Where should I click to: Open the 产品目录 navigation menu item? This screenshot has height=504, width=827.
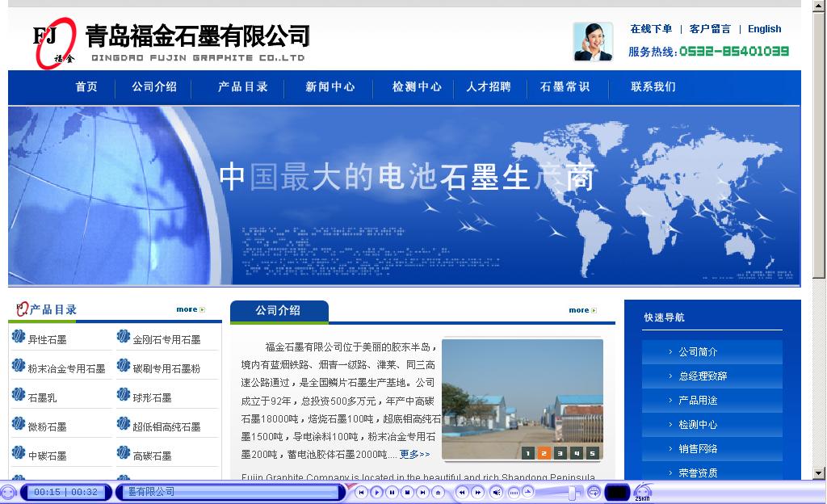[242, 86]
